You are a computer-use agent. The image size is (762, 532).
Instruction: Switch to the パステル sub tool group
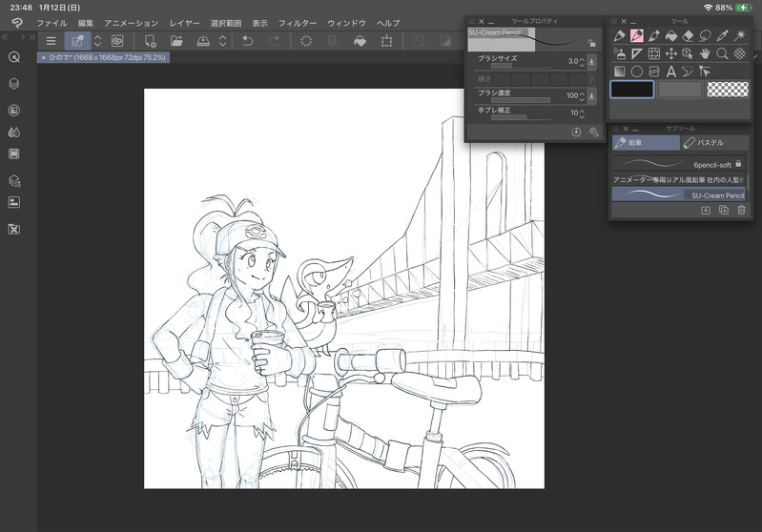pos(714,143)
